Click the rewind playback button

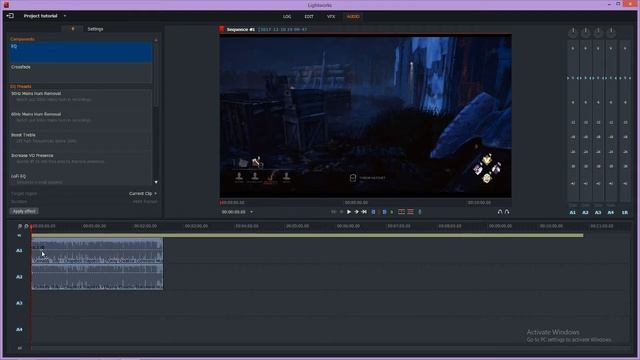[333, 212]
